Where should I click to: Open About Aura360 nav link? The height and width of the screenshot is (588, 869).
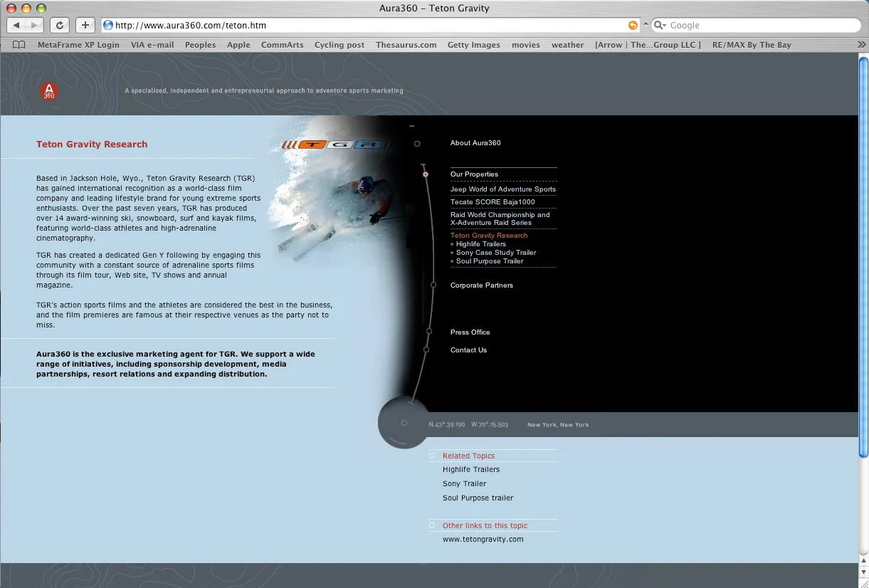pyautogui.click(x=475, y=143)
